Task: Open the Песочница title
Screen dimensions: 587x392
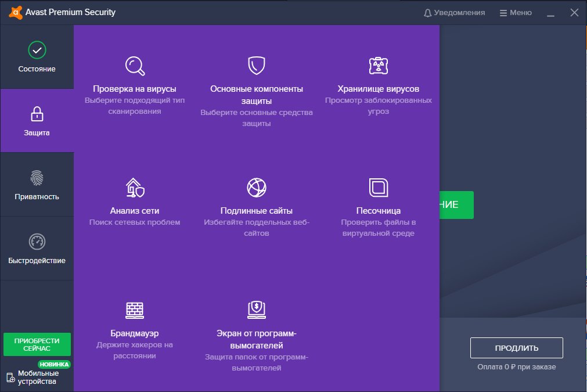Action: [379, 211]
